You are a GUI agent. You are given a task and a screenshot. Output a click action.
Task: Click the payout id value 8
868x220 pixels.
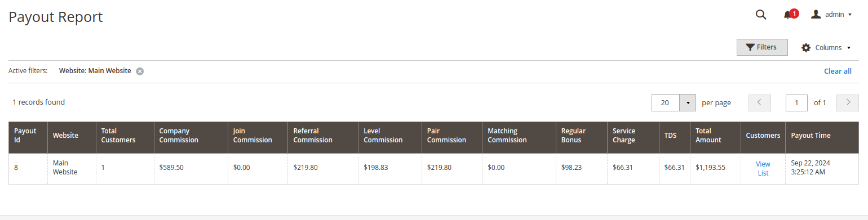click(x=16, y=168)
